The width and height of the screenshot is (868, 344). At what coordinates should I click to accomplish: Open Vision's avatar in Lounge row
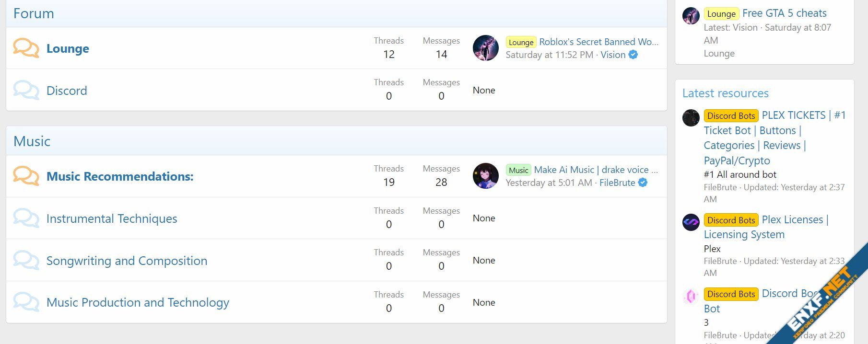tap(486, 48)
